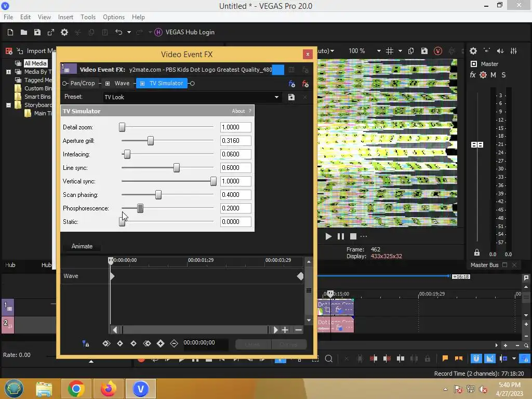The image size is (532, 399).
Task: Click the Animate button
Action: [82, 246]
